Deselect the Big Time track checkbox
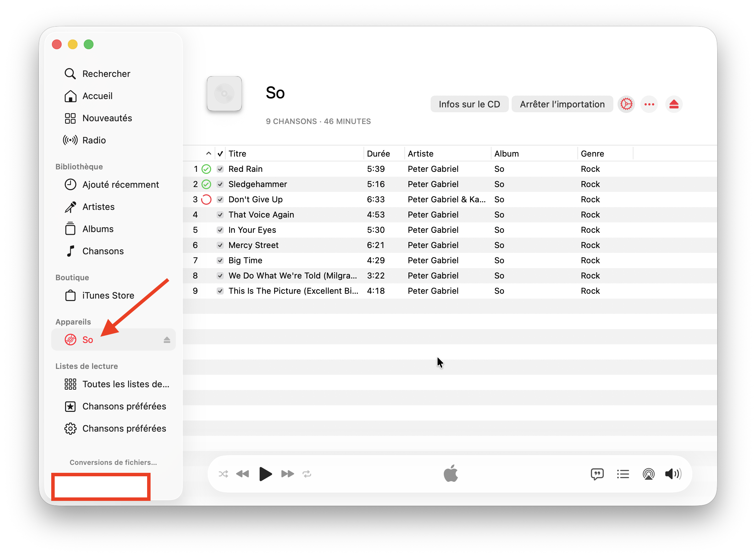Screen dimensions: 756x557 (220, 260)
